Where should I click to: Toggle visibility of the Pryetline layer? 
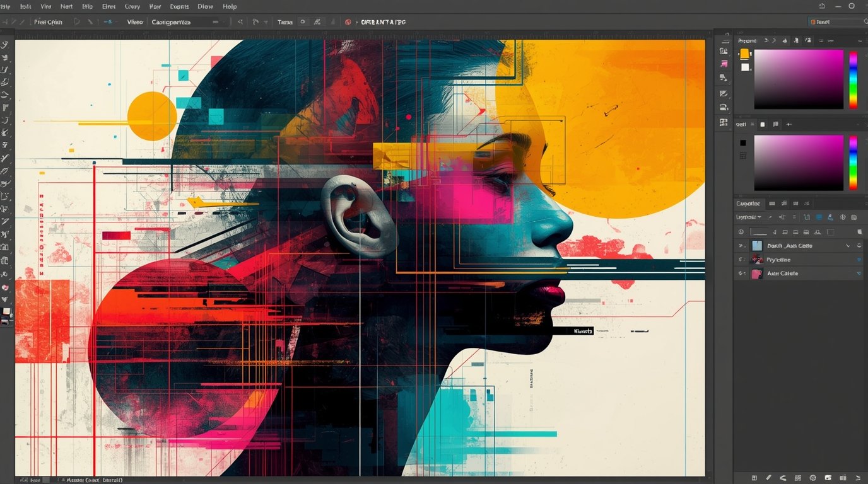(x=742, y=259)
